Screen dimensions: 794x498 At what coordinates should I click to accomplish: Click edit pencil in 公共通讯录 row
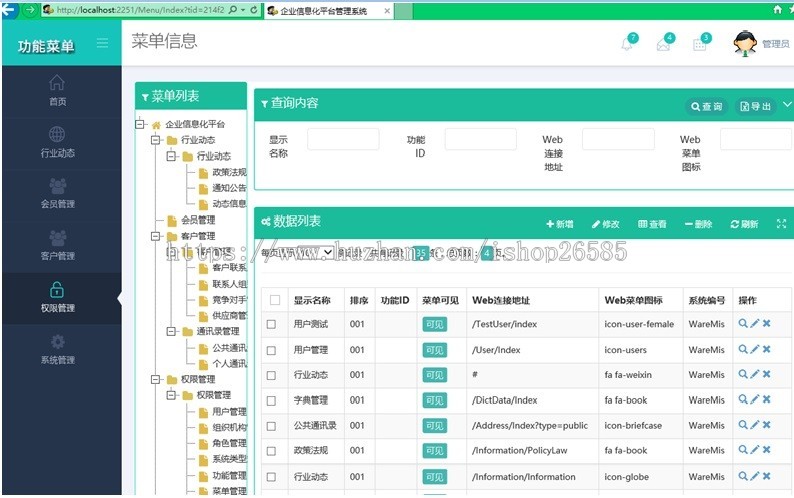(x=755, y=425)
